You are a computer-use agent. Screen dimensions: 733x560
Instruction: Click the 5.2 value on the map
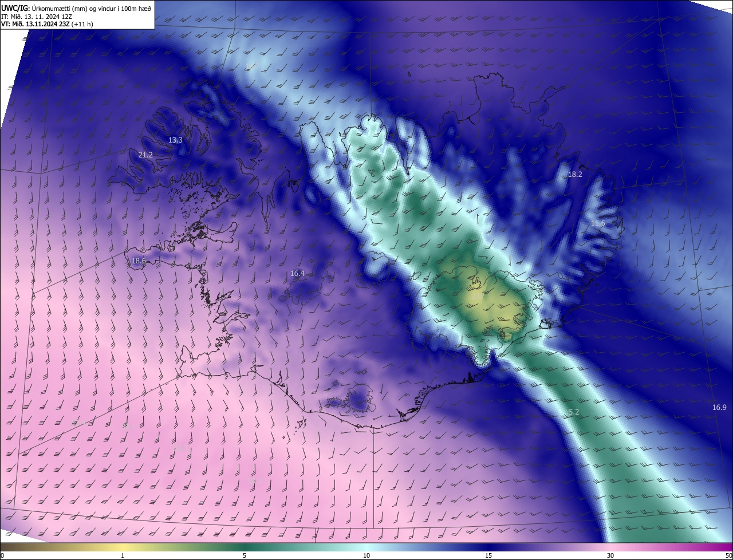(574, 412)
